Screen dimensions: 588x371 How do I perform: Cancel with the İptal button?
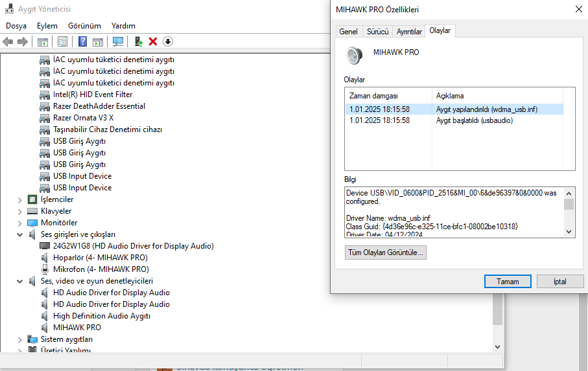click(560, 282)
